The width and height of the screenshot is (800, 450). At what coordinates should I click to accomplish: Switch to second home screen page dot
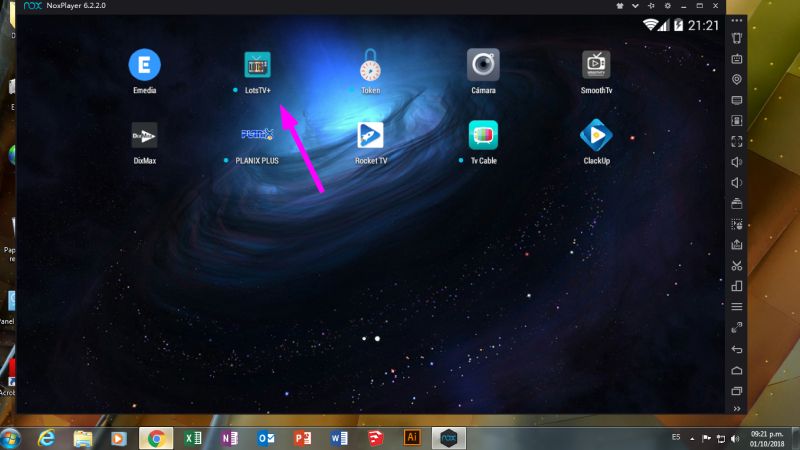tap(377, 339)
